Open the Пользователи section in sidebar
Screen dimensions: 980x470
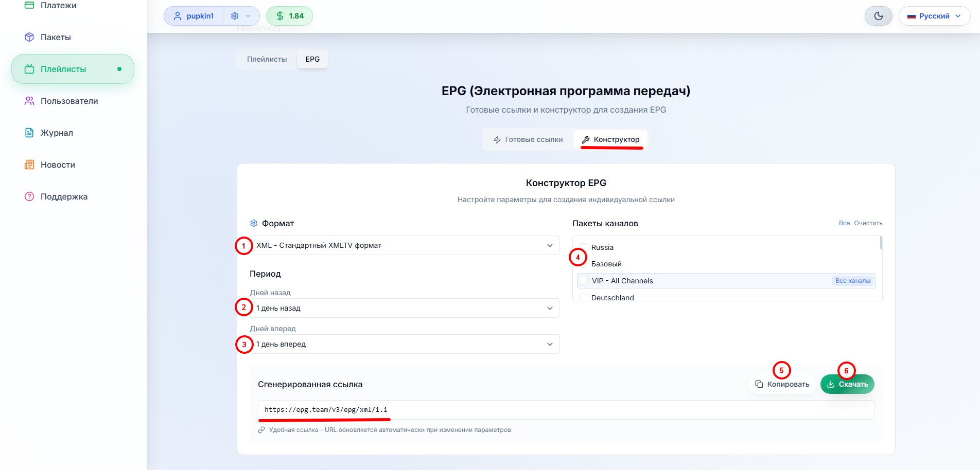pos(68,101)
